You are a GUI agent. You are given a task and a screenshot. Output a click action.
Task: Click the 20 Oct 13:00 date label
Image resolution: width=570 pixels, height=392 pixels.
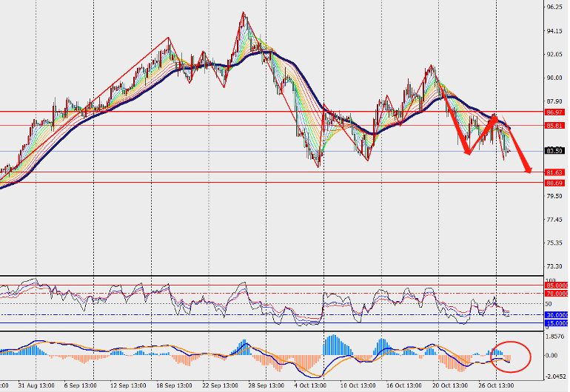coord(450,386)
